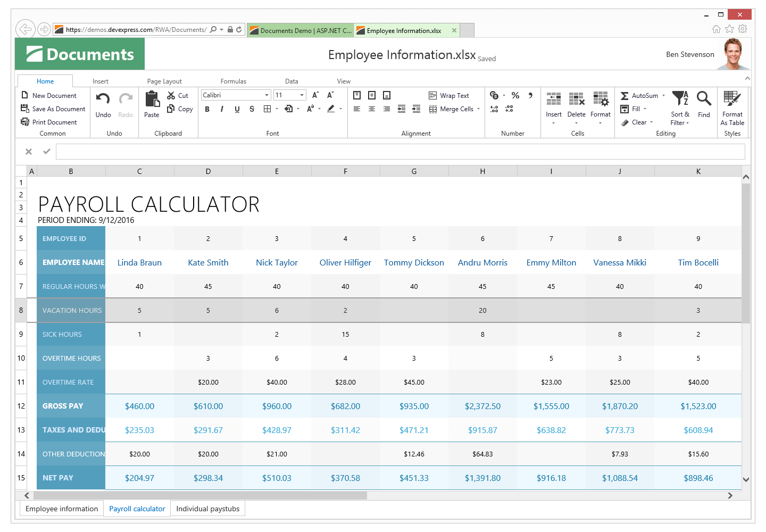
Task: Click the Undo arrow icon
Action: (103, 99)
